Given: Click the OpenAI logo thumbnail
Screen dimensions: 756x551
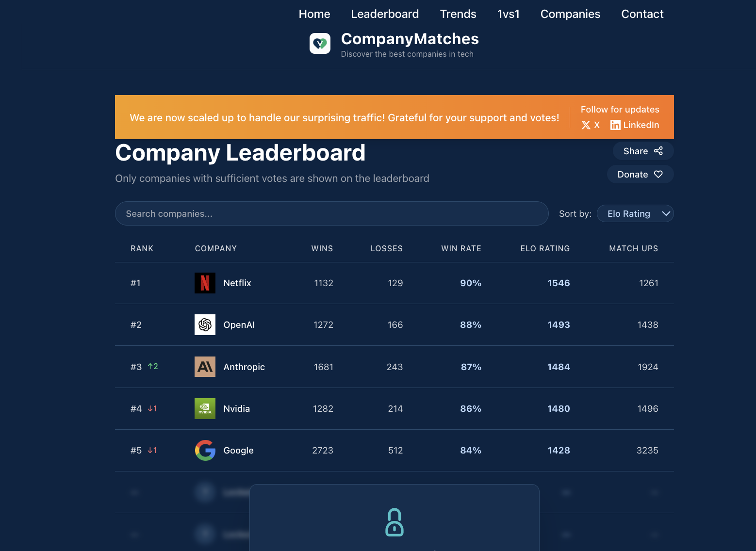Looking at the screenshot, I should (205, 324).
